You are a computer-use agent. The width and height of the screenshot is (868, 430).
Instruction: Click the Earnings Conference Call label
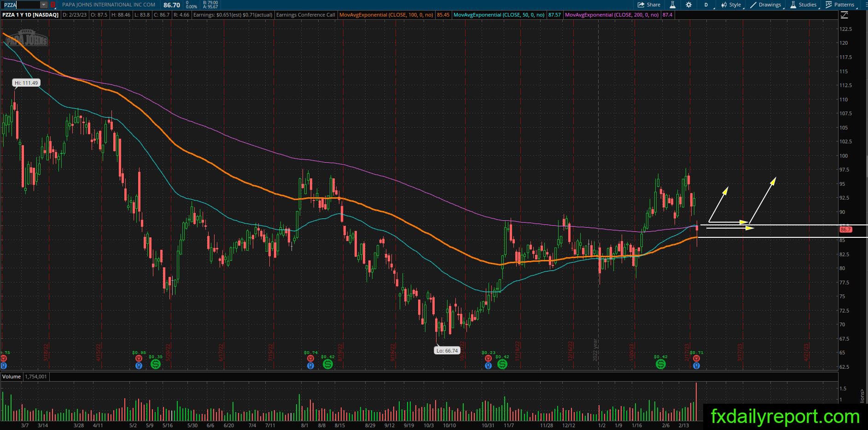(306, 15)
